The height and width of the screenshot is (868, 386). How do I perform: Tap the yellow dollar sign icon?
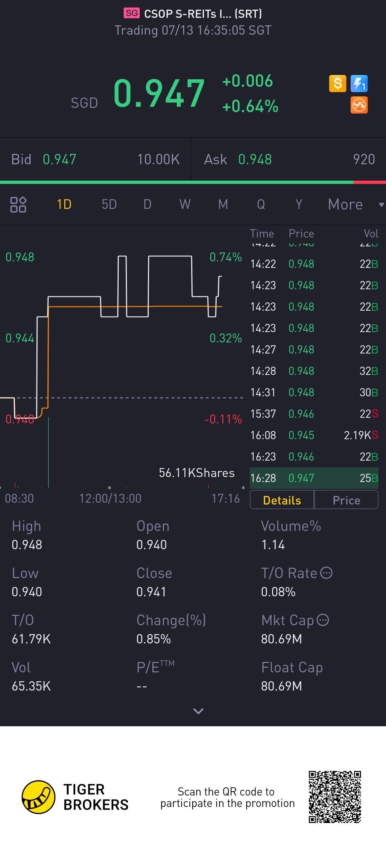(x=338, y=84)
